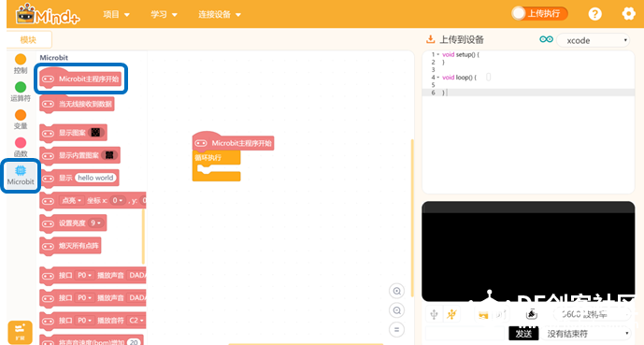Viewport: 644px width, 345px height.
Task: Select the 控制 block category
Action: [x=21, y=65]
